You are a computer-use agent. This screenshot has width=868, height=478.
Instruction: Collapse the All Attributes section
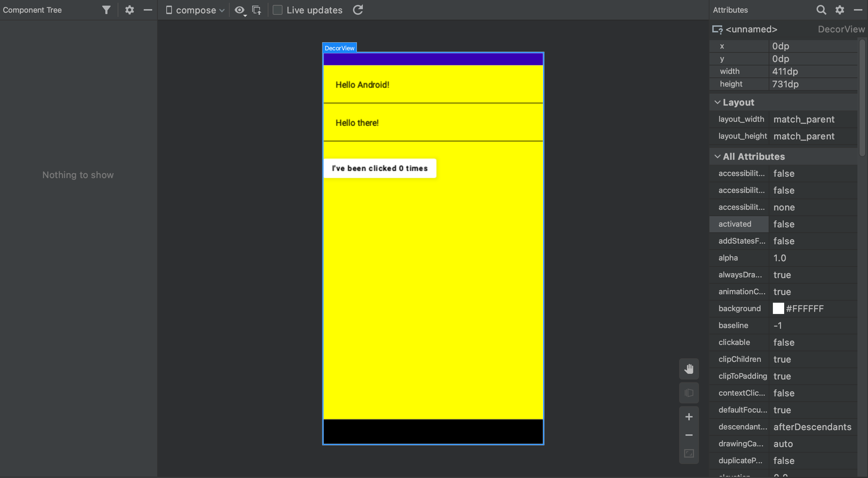tap(717, 157)
